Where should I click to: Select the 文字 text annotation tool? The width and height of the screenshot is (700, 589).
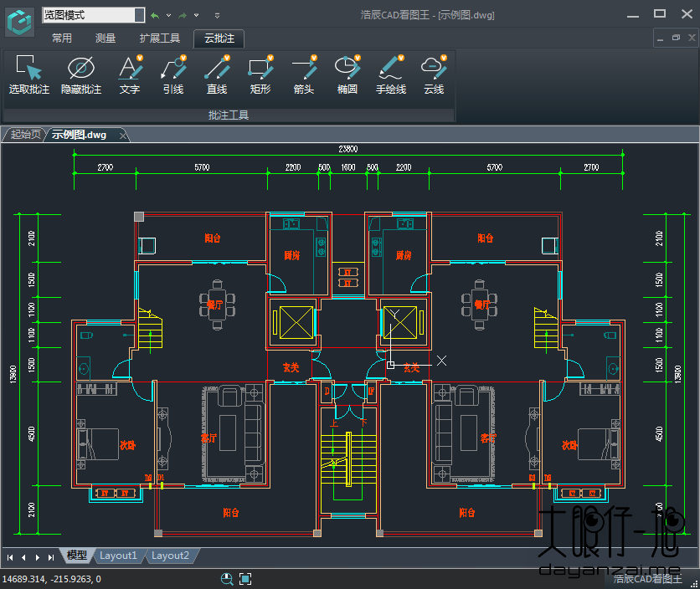click(x=129, y=74)
